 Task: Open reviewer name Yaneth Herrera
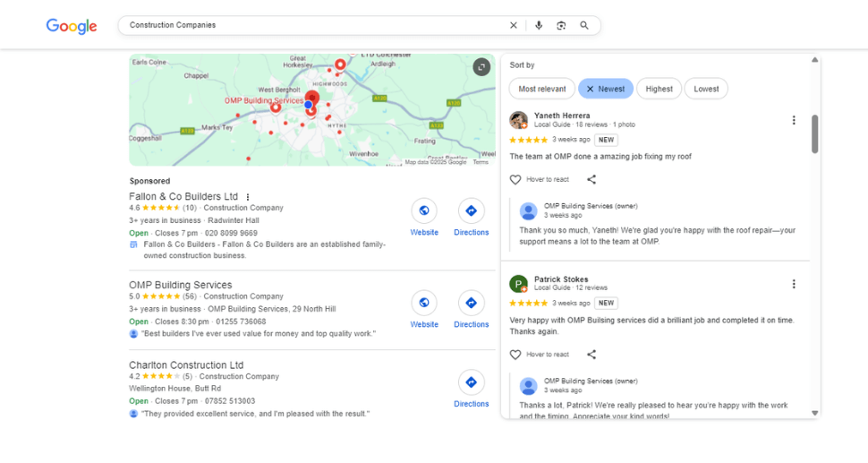[x=562, y=116]
